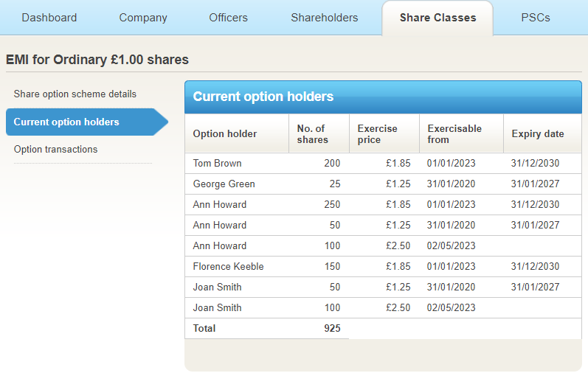Select Current option holders in sidebar
The height and width of the screenshot is (373, 588).
(66, 122)
